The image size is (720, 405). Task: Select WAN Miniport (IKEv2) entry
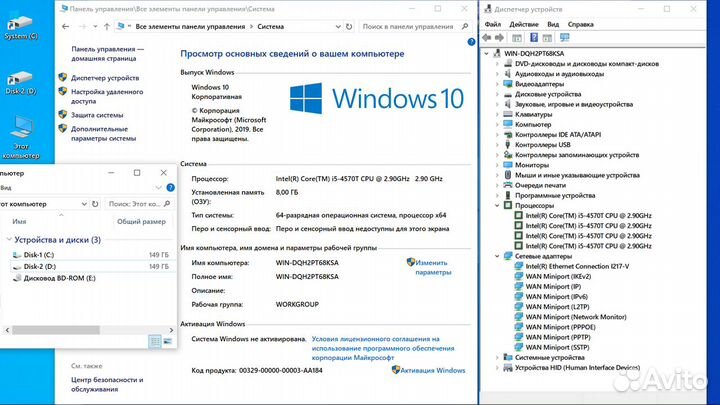click(558, 276)
